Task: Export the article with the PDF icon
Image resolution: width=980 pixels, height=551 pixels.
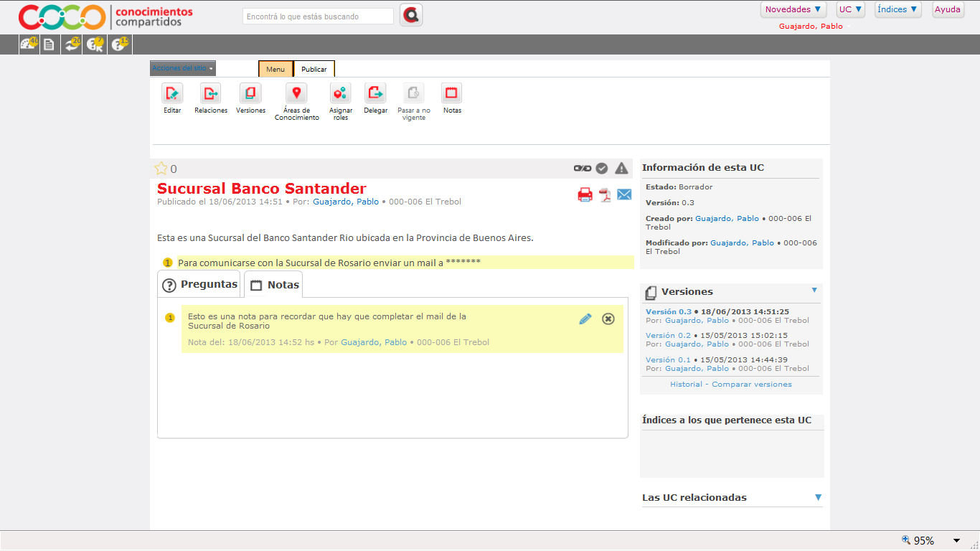Action: [605, 194]
